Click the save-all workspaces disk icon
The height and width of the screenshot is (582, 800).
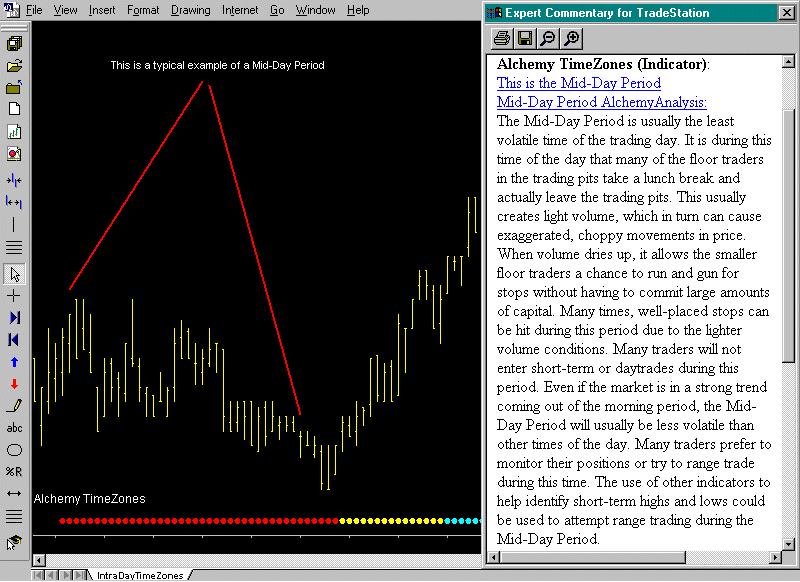(14, 43)
